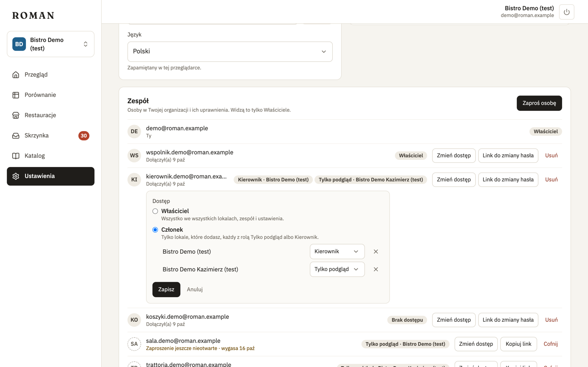Click the Skrzynka inbox icon
The image size is (588, 367).
16,136
